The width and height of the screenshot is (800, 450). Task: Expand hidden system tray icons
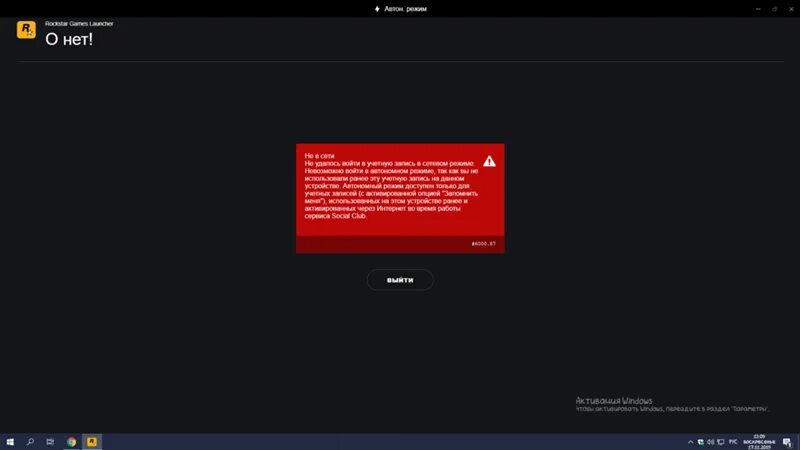pos(690,442)
